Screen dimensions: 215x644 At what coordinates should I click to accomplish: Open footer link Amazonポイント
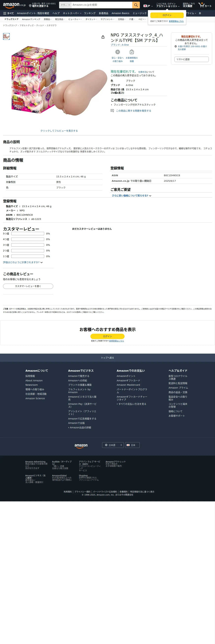126,376
